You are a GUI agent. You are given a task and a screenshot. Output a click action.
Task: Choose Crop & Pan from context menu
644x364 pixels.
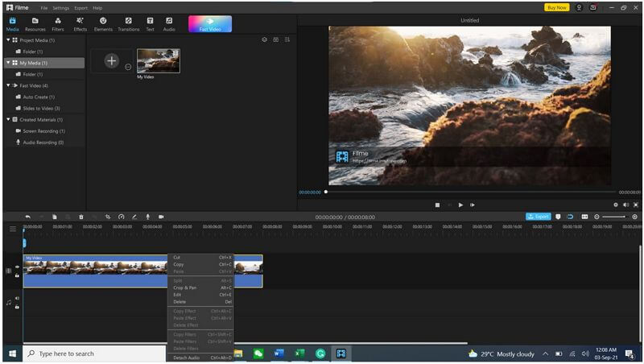[x=202, y=287]
